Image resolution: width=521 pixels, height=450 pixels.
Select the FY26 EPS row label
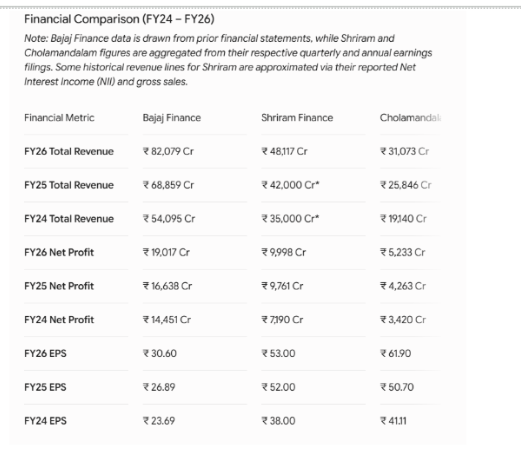point(45,353)
